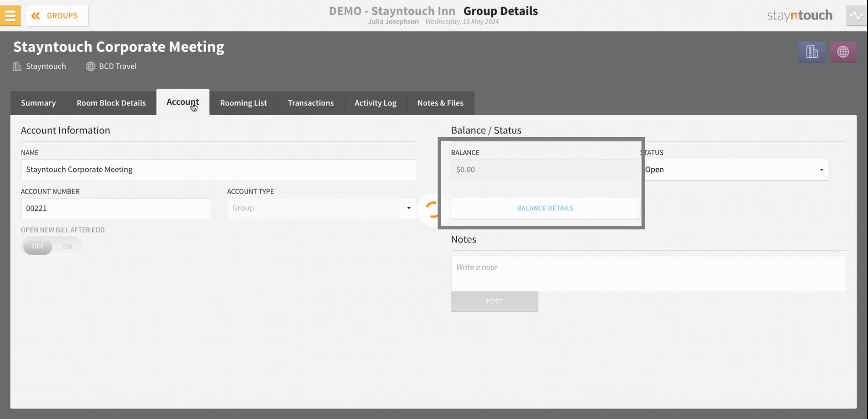Click the staynтouch logo in header
The image size is (868, 419).
pos(799,15)
